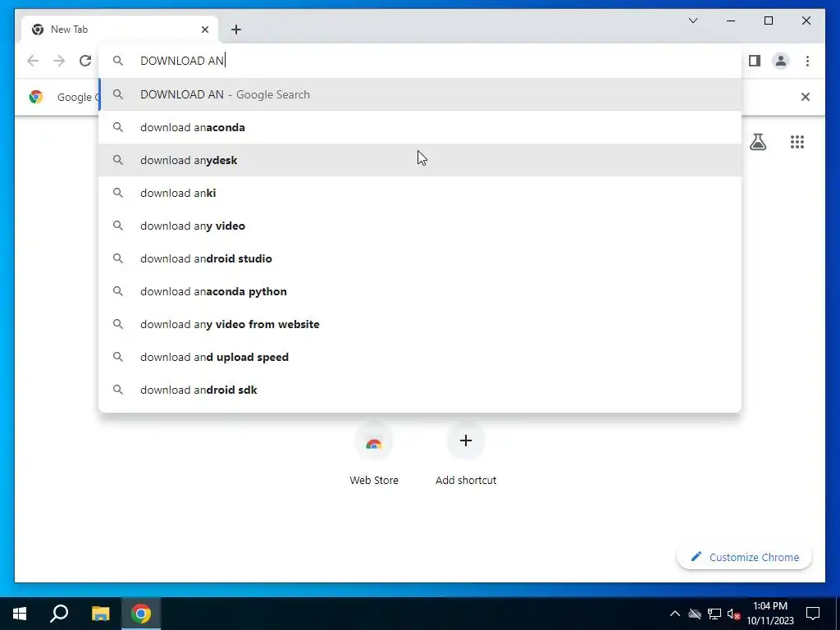Open the Chrome Labs flask icon

757,142
